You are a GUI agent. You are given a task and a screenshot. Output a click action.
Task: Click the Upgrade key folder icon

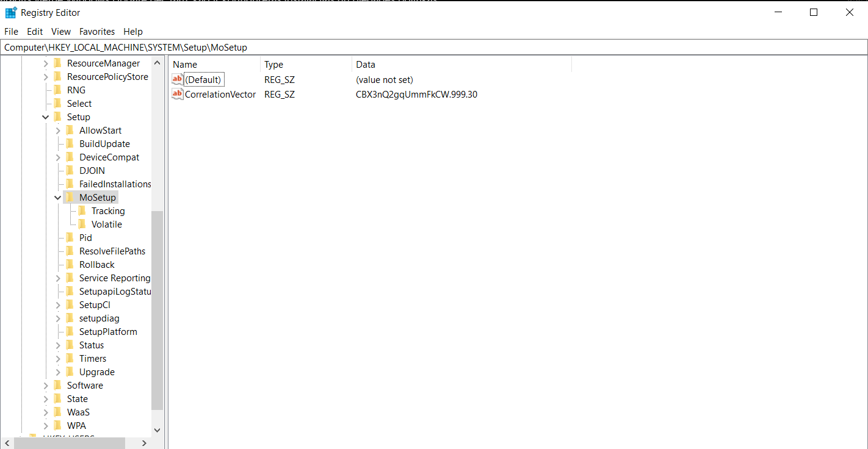point(69,372)
